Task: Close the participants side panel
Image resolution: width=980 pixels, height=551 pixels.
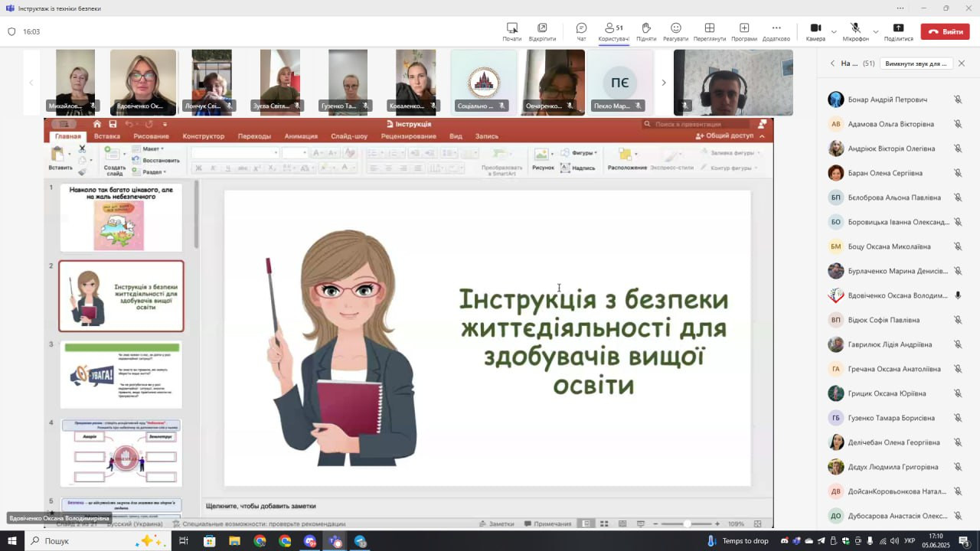Action: click(962, 64)
